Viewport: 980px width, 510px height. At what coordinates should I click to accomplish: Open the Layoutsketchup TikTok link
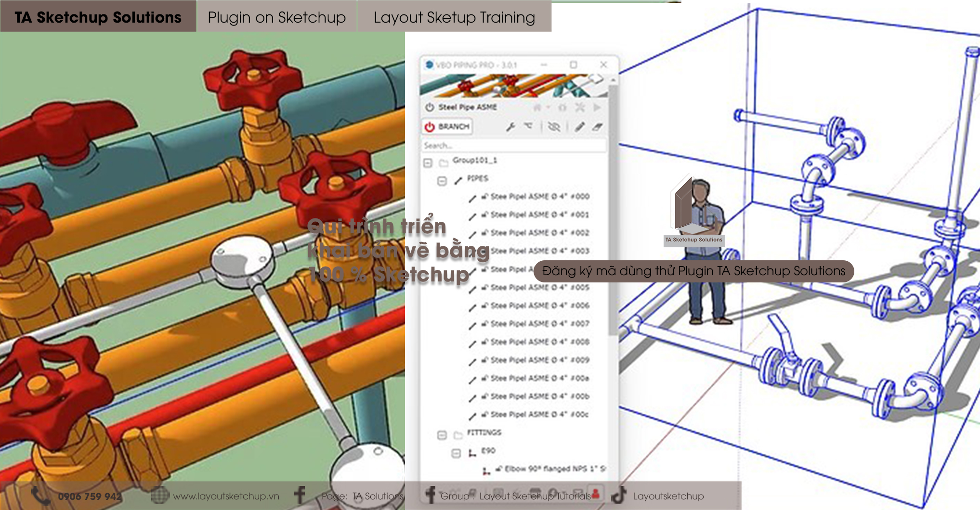(x=668, y=496)
